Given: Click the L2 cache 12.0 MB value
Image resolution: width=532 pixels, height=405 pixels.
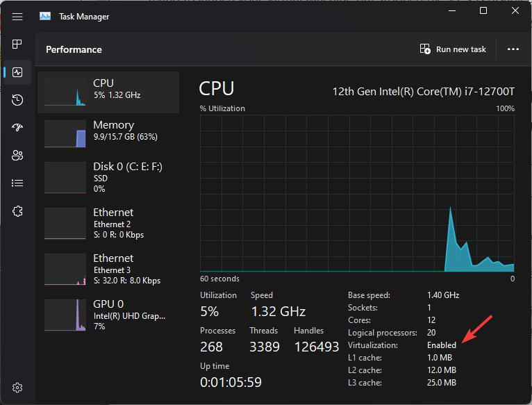Looking at the screenshot, I should tap(442, 370).
